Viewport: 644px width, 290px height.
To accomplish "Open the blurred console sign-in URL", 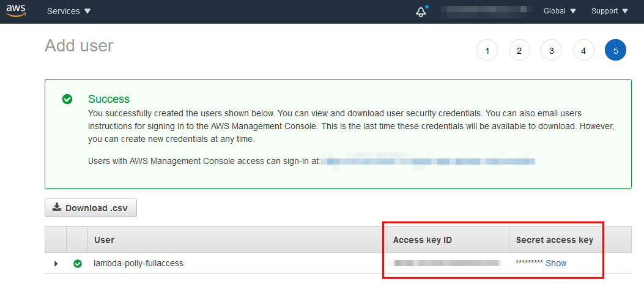I will [x=428, y=162].
